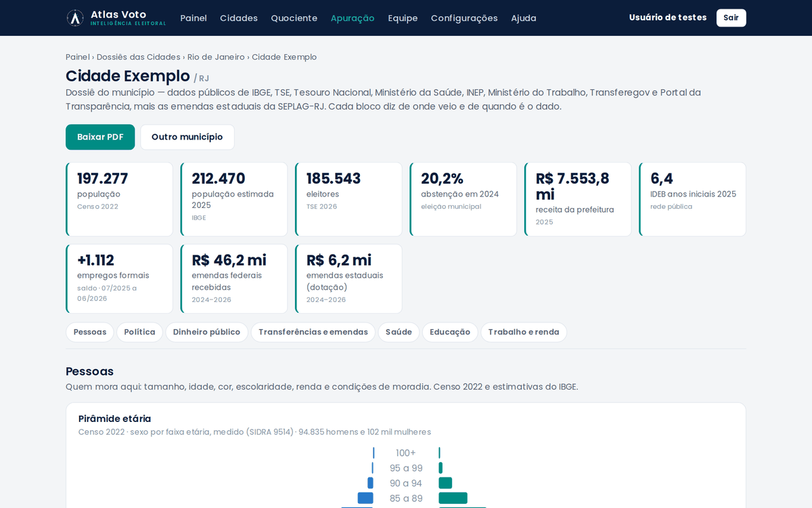Image resolution: width=812 pixels, height=508 pixels.
Task: Select the Dinheiro público chip
Action: 206,332
